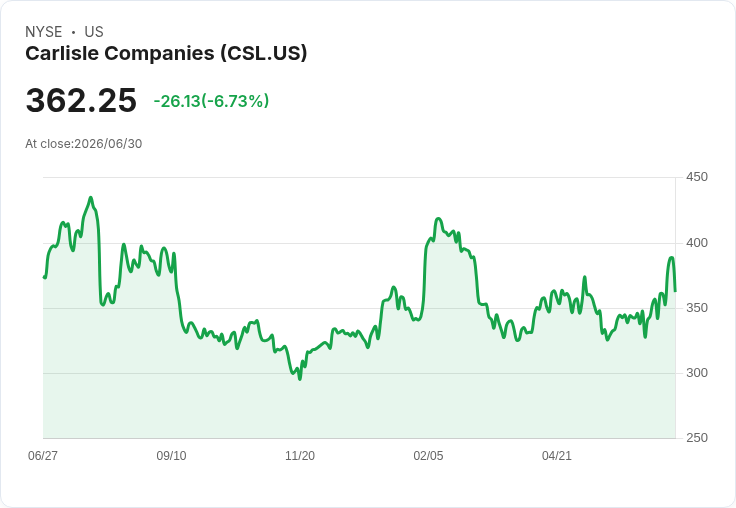The image size is (736, 508).
Task: Click the NYSE exchange label
Action: [44, 32]
